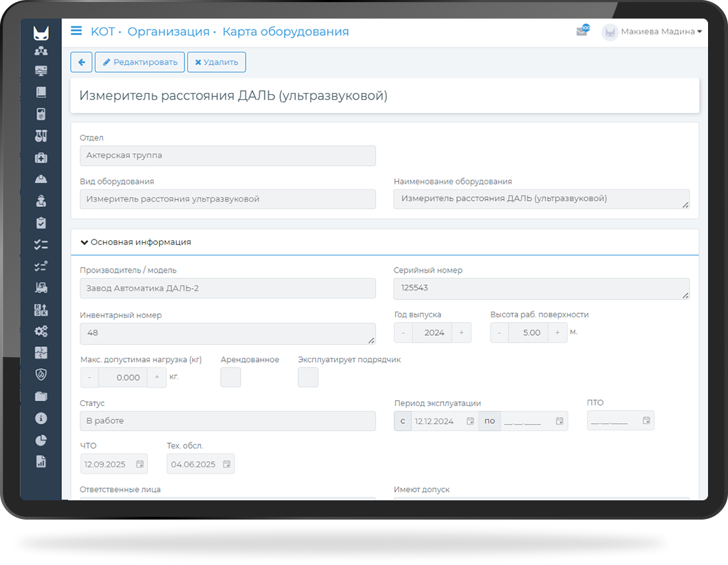Image resolution: width=728 pixels, height=565 pixels.
Task: Open the Макиева Мадина user dropdown
Action: pos(661,32)
